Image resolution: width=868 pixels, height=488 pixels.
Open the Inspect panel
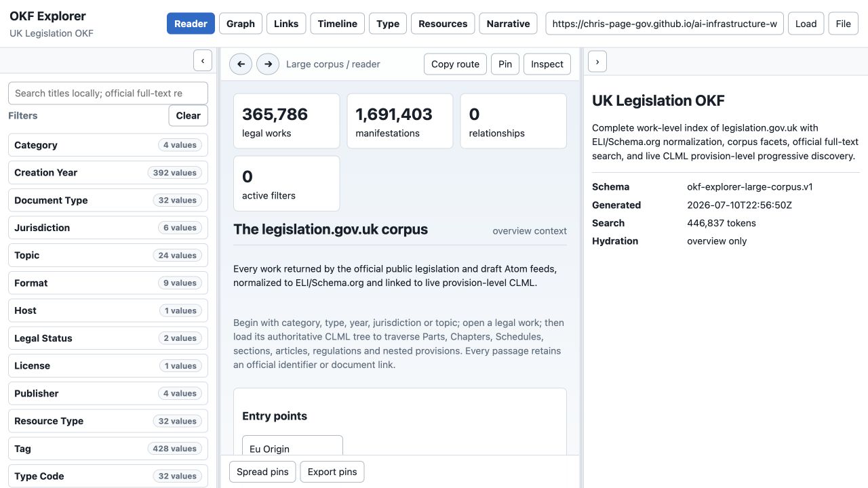[x=547, y=64]
